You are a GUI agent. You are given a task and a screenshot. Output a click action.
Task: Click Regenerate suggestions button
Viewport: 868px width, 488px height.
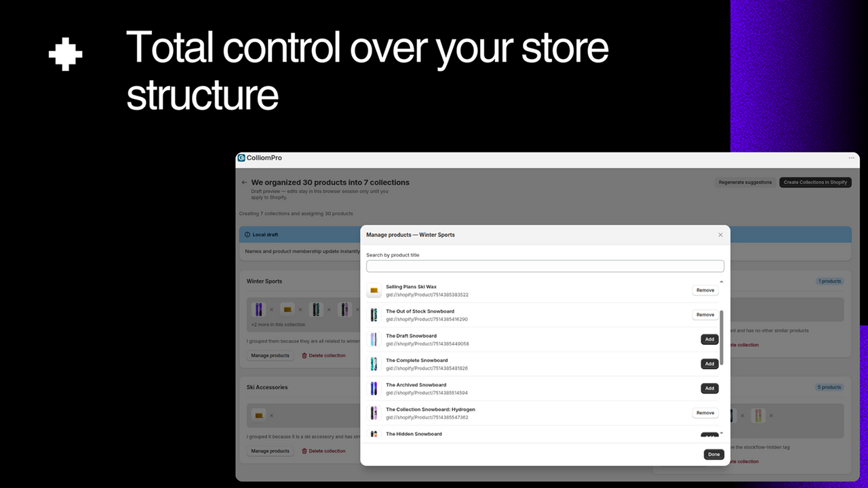(745, 182)
